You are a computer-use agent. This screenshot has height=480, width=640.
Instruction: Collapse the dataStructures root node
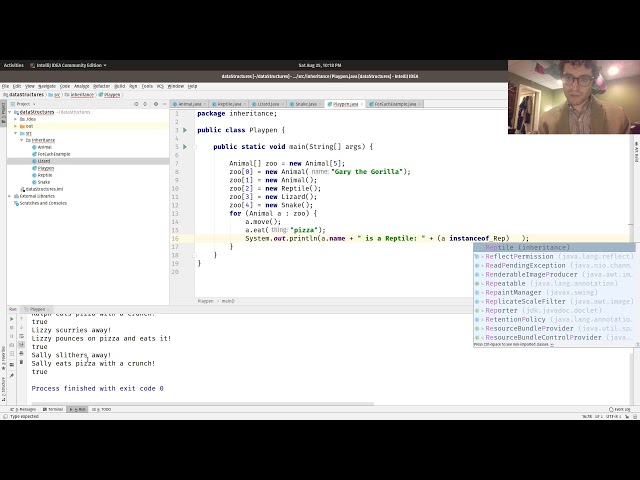pos(10,112)
